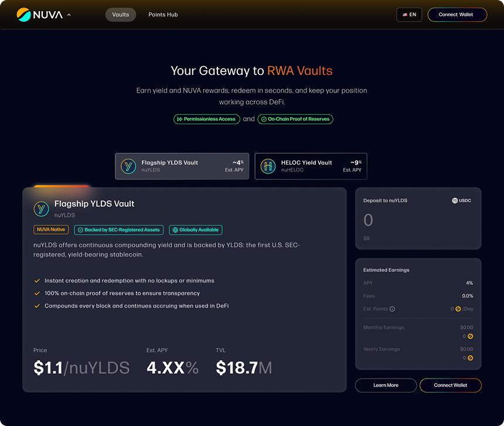Click the RWA Vaults headline text
The image size is (504, 426).
coord(299,71)
